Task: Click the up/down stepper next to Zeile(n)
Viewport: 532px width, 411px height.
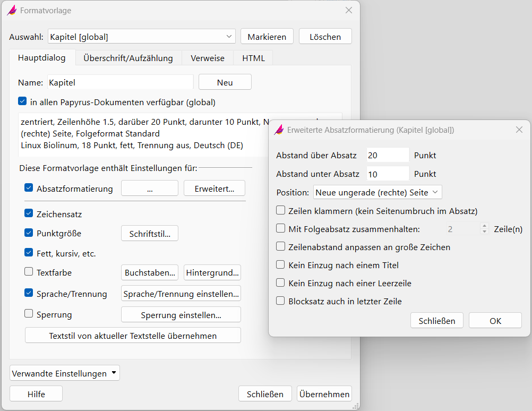Action: coord(484,229)
